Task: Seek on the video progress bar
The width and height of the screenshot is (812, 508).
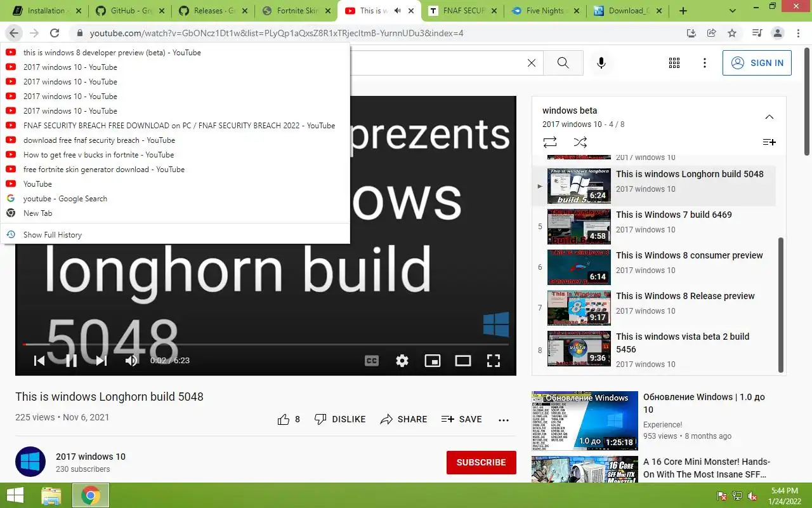Action: pyautogui.click(x=265, y=344)
